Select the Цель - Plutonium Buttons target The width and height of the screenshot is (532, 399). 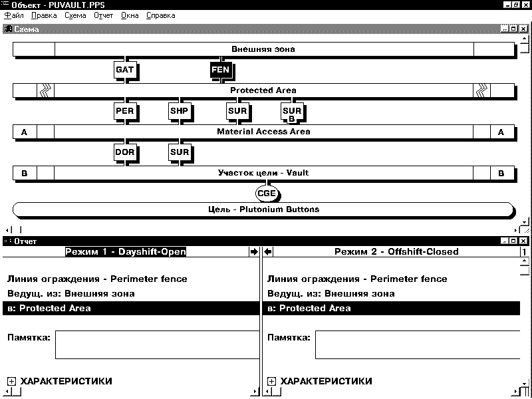pos(263,209)
